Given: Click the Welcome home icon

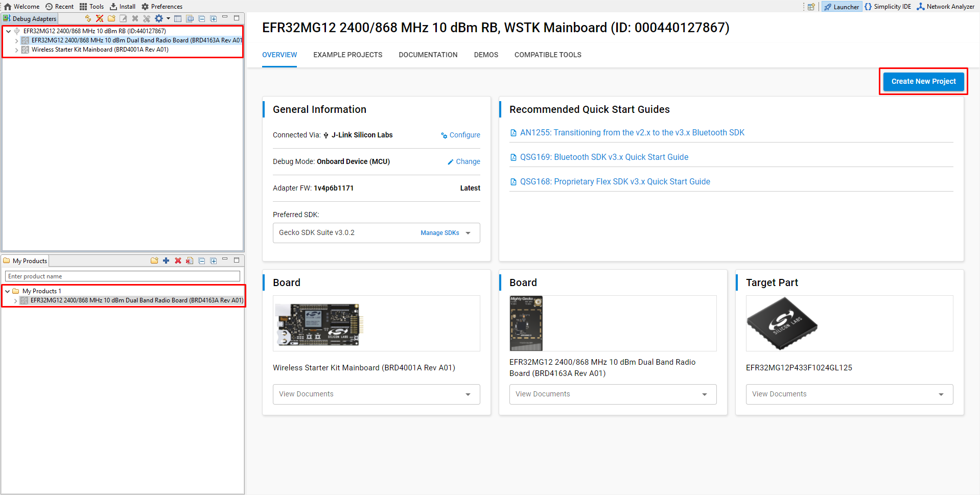Looking at the screenshot, I should coord(8,7).
